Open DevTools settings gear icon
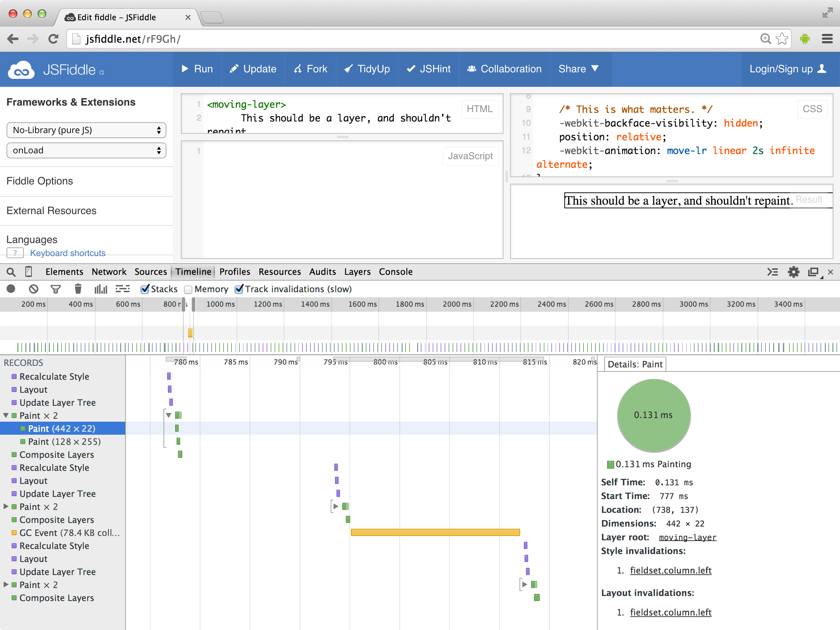This screenshot has height=630, width=840. point(793,272)
